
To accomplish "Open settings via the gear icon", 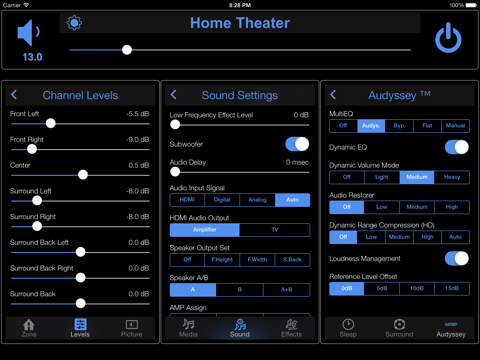I will pyautogui.click(x=74, y=23).
